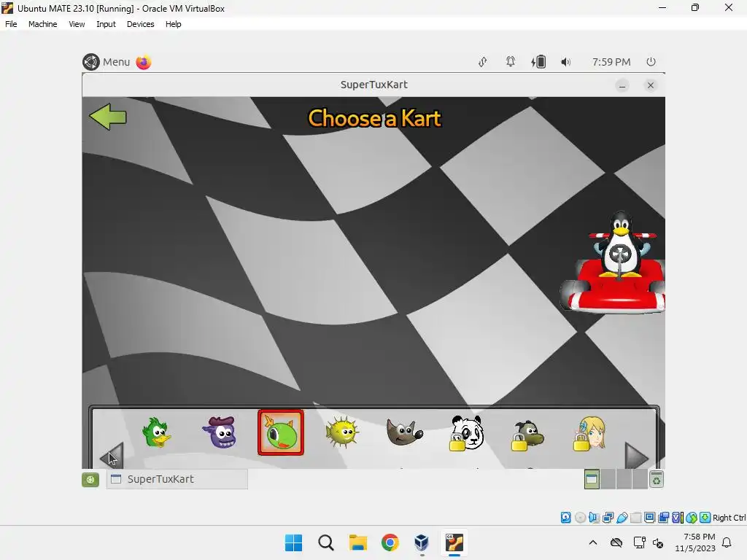747x560 pixels.
Task: Click the Right Ctrl host key label
Action: click(x=729, y=518)
